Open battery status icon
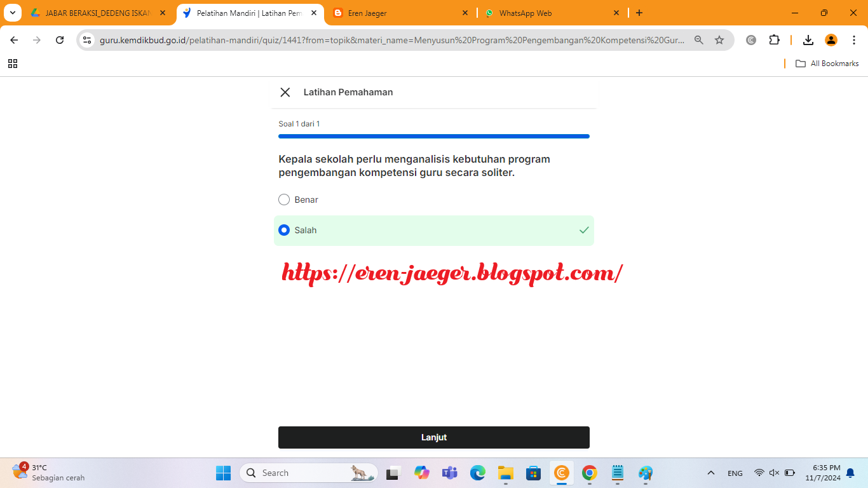 (790, 473)
